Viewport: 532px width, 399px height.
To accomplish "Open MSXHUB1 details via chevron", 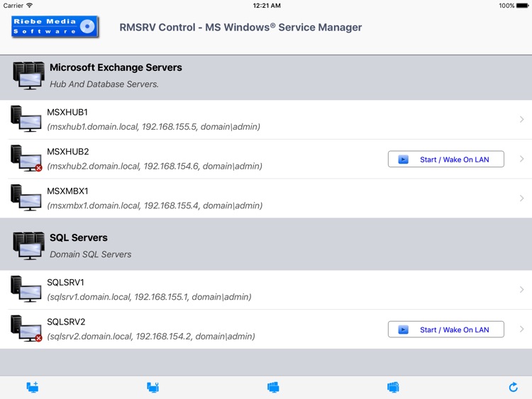I will point(522,119).
